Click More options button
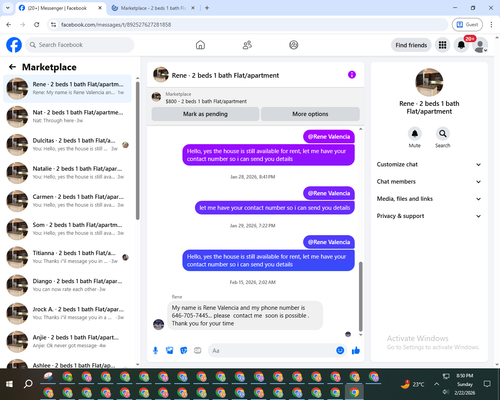The height and width of the screenshot is (400, 500). [x=310, y=114]
